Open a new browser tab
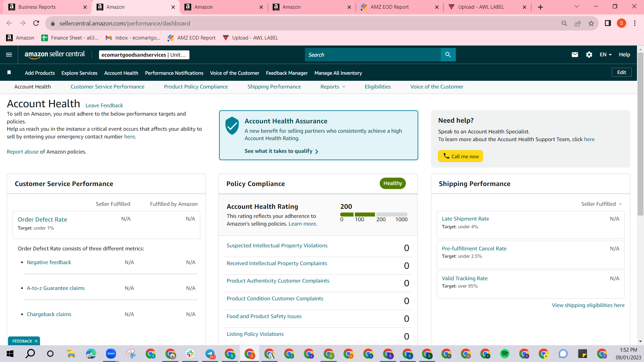Viewport: 644px width, 362px height. pyautogui.click(x=540, y=7)
